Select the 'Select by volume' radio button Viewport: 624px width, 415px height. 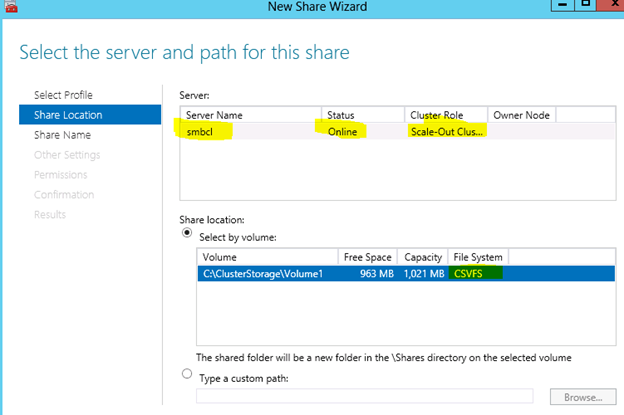click(x=187, y=233)
